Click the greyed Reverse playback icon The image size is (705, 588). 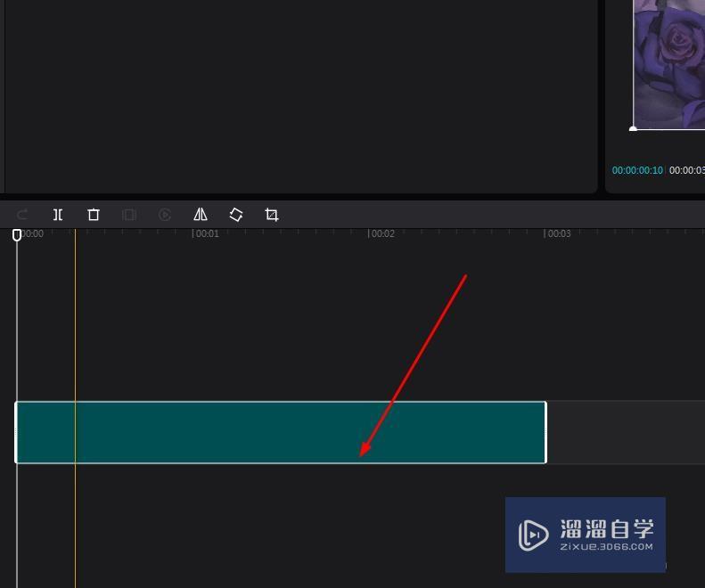(165, 215)
